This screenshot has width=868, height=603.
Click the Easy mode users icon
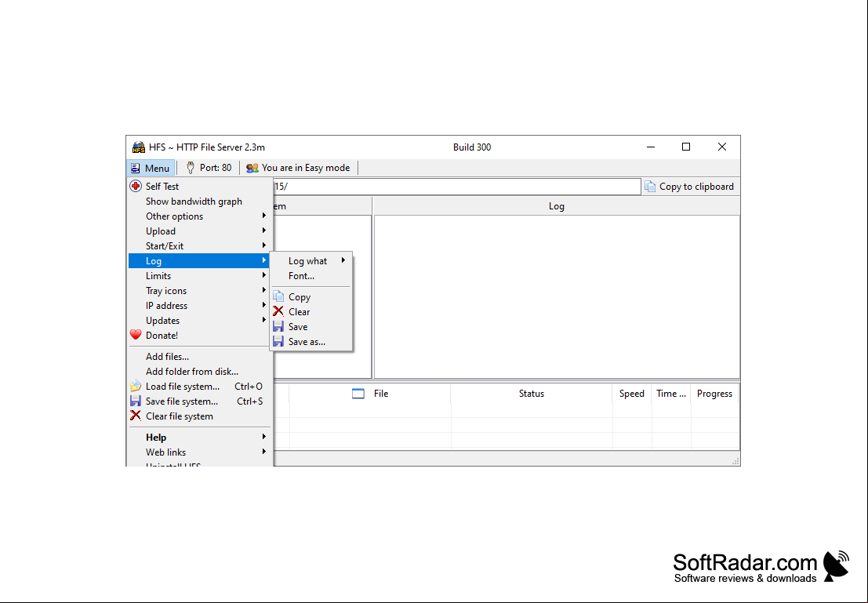pos(252,168)
